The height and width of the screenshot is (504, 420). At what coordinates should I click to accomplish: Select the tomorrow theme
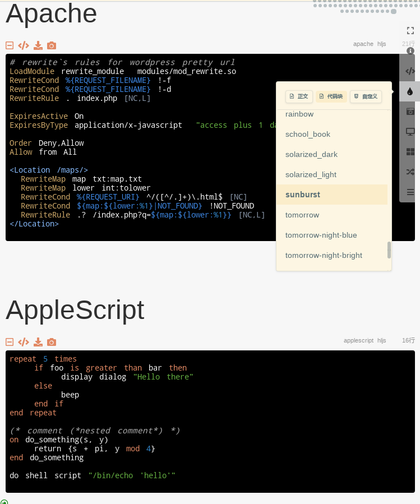(x=332, y=215)
